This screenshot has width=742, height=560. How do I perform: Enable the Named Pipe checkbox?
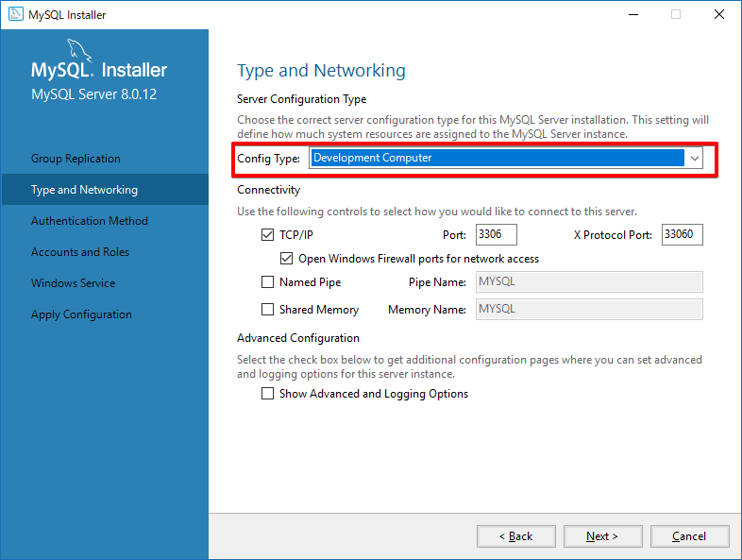point(268,282)
